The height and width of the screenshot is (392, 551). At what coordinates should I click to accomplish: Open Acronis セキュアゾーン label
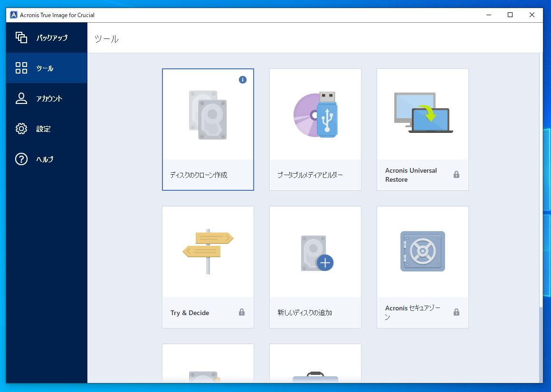pos(413,312)
